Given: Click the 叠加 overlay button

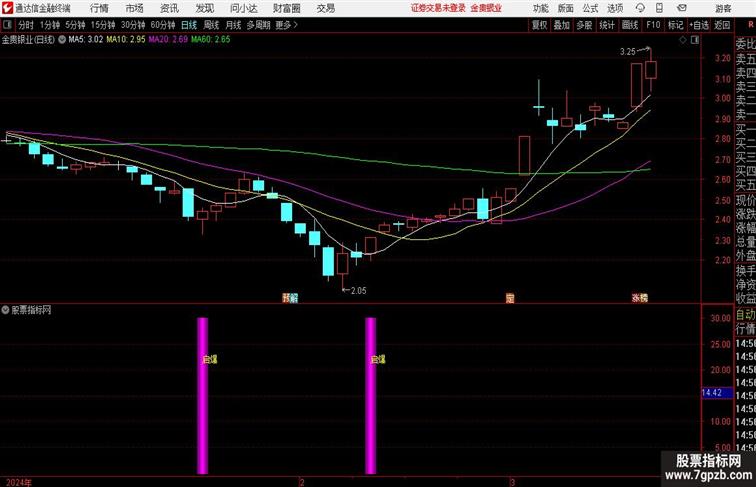Looking at the screenshot, I should tap(562, 25).
